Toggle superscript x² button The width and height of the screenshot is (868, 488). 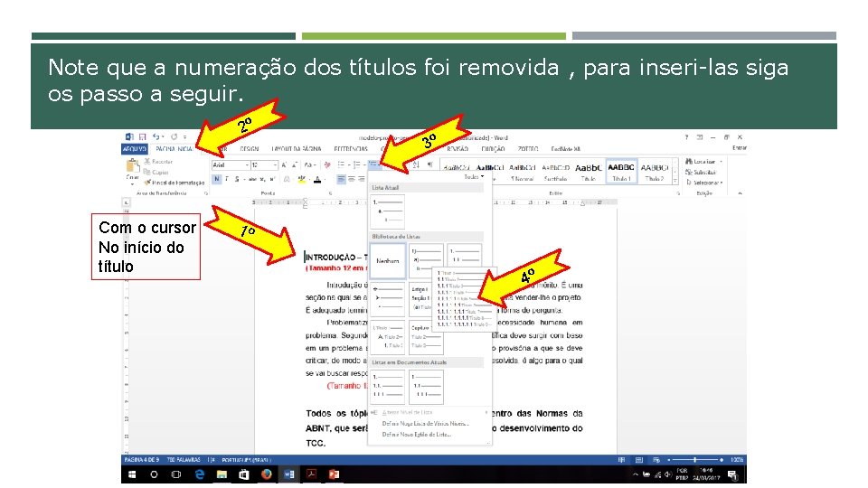(272, 179)
